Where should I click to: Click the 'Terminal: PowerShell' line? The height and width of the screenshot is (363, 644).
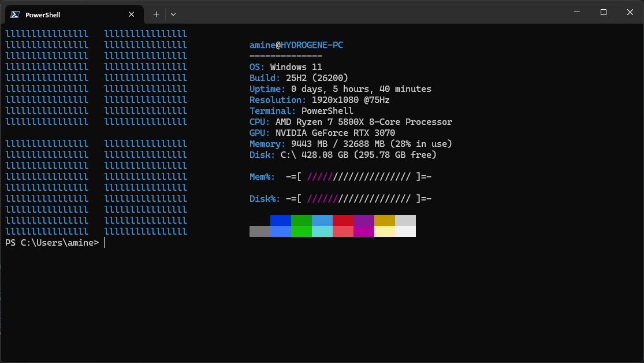coord(301,111)
